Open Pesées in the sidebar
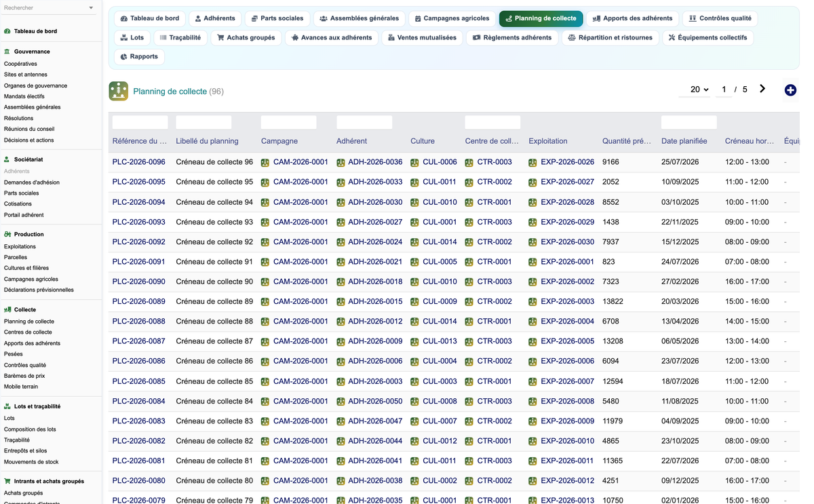814x504 pixels. (x=14, y=354)
